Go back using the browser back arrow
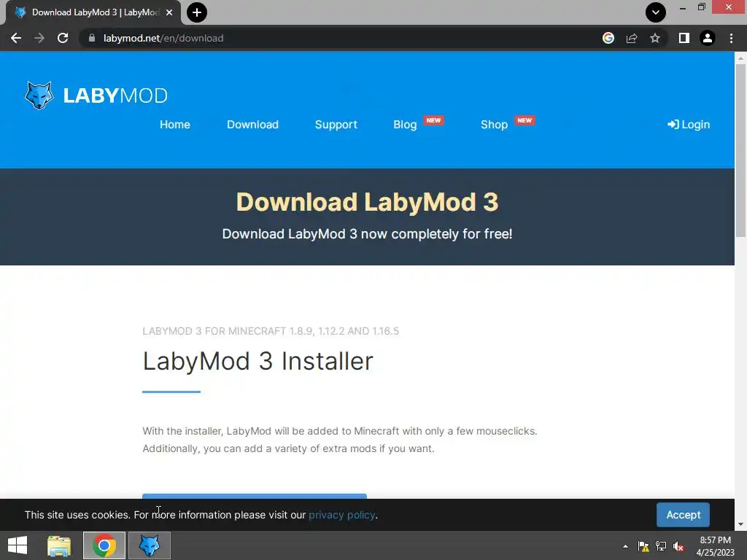Image resolution: width=747 pixels, height=560 pixels. tap(16, 38)
